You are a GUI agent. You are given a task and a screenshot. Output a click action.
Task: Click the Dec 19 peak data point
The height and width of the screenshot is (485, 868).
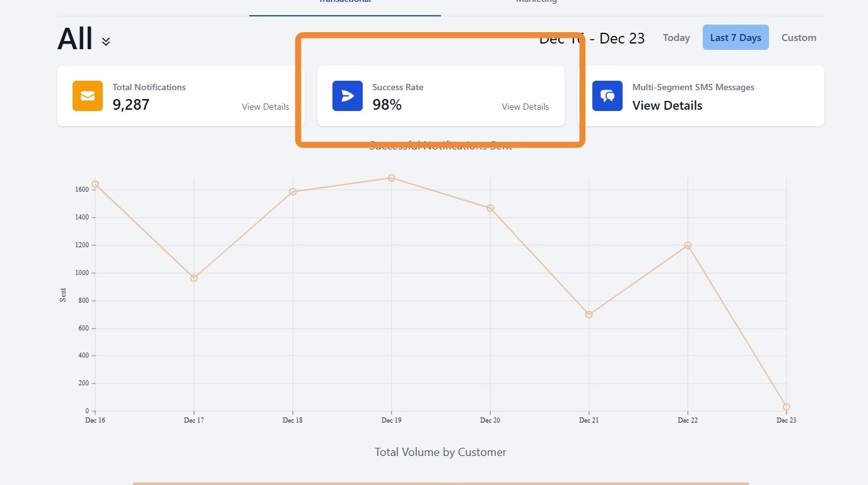[392, 178]
